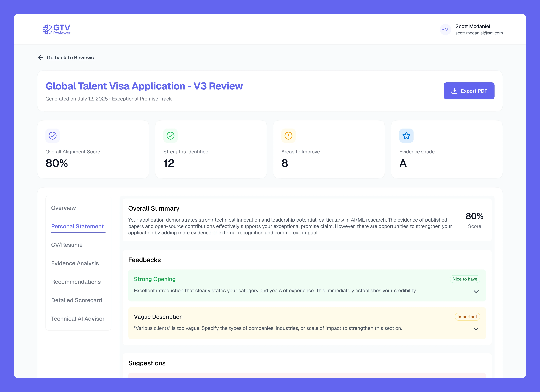Click the GTV Reviewer globe logo
This screenshot has height=392, width=540.
click(47, 29)
